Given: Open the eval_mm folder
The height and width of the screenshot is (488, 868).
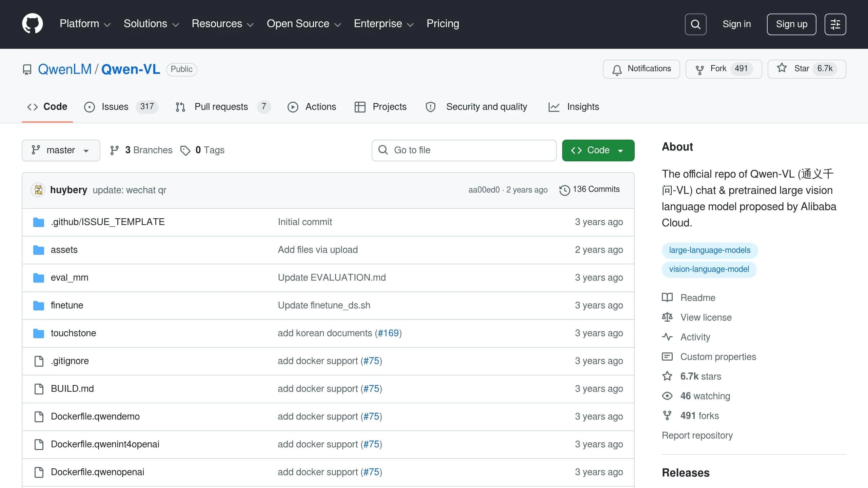Looking at the screenshot, I should (x=70, y=278).
